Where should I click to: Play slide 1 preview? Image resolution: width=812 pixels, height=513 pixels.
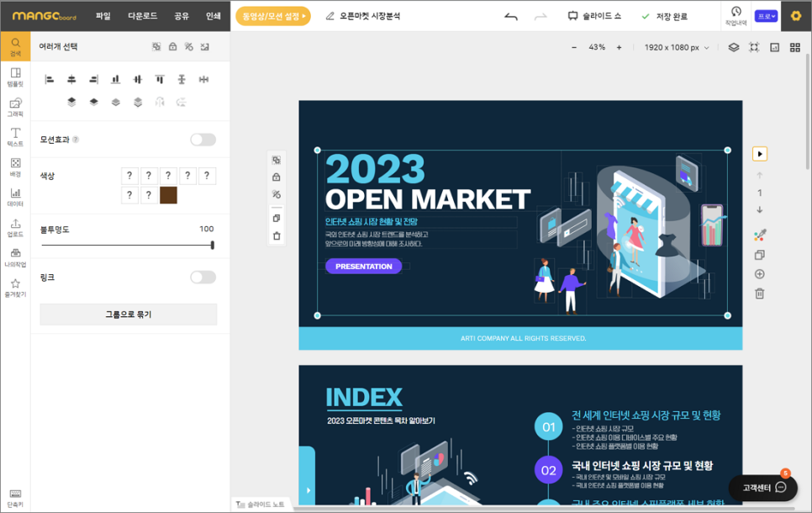point(760,154)
